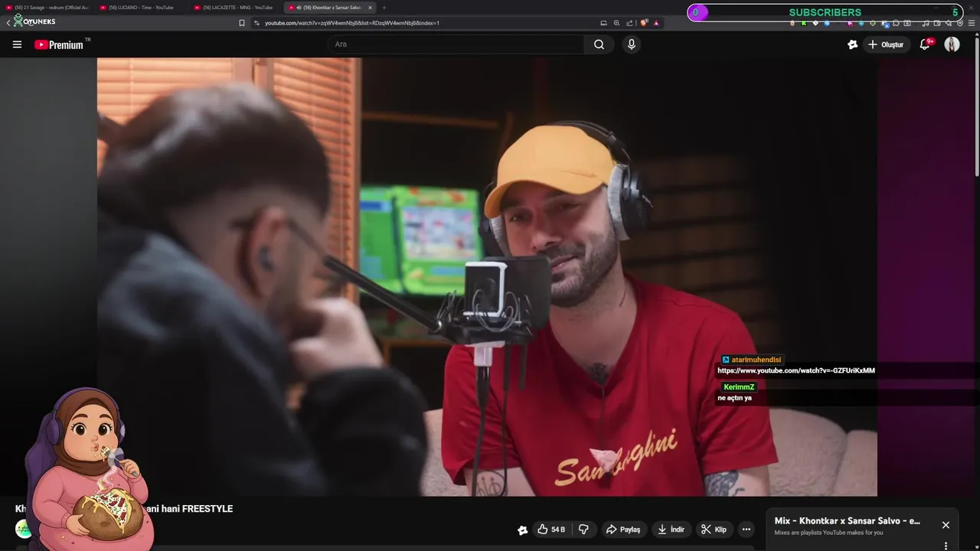The width and height of the screenshot is (980, 551).
Task: Bookmark this page icon
Action: [242, 23]
